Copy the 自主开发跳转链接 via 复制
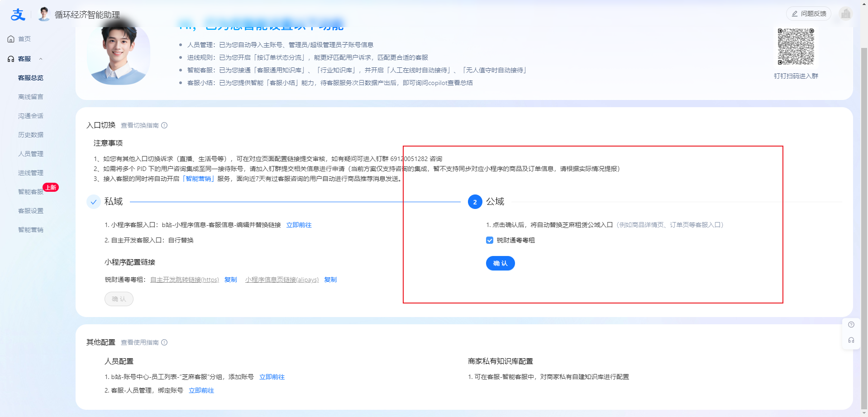The height and width of the screenshot is (417, 868). point(230,280)
